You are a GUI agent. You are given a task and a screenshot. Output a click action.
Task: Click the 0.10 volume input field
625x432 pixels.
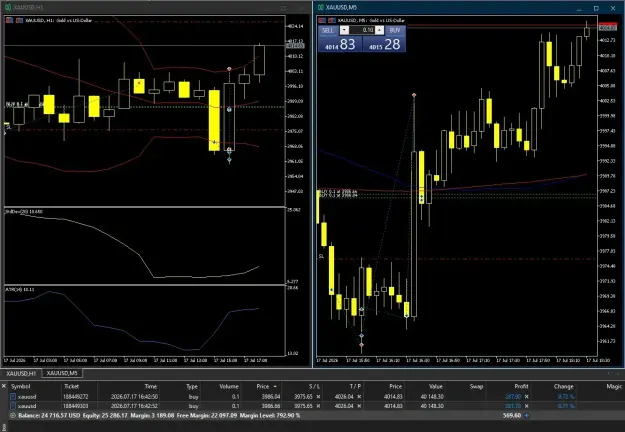[x=362, y=30]
